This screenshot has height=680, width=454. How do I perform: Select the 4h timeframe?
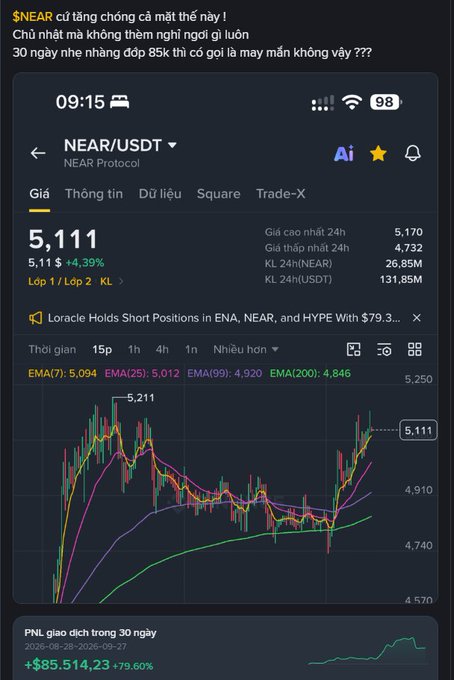[162, 350]
